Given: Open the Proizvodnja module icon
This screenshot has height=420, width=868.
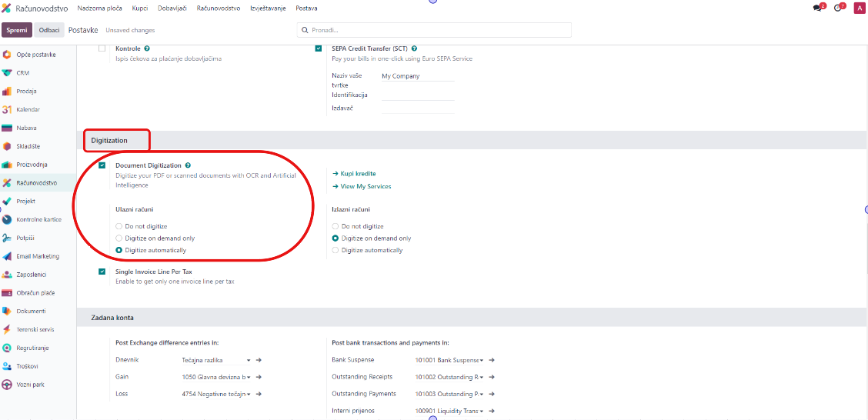Looking at the screenshot, I should [x=7, y=165].
